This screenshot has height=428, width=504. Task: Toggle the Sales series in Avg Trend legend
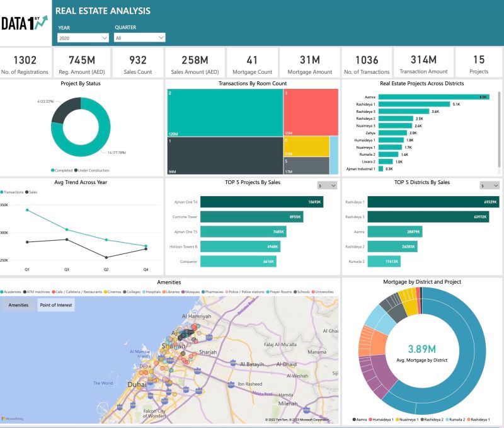pos(31,192)
